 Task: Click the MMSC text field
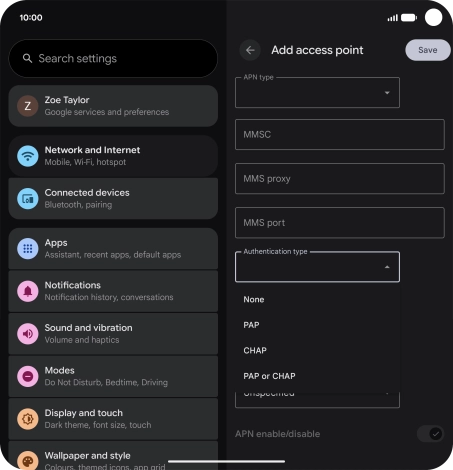[x=340, y=134]
